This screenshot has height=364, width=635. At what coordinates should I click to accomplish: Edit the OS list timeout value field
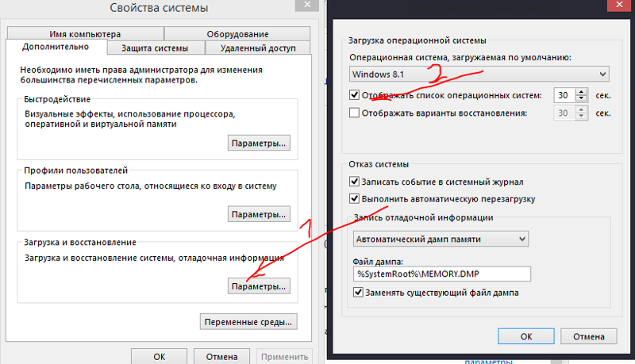pos(565,95)
